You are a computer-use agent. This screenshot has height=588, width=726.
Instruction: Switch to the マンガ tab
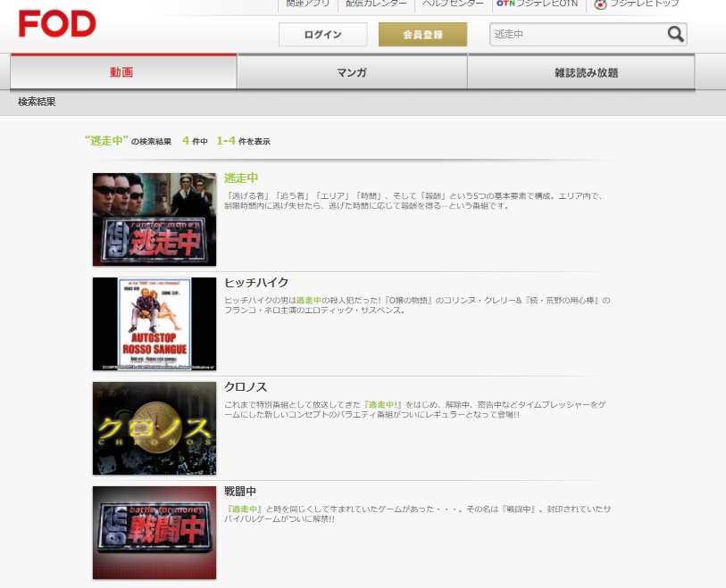[x=352, y=72]
